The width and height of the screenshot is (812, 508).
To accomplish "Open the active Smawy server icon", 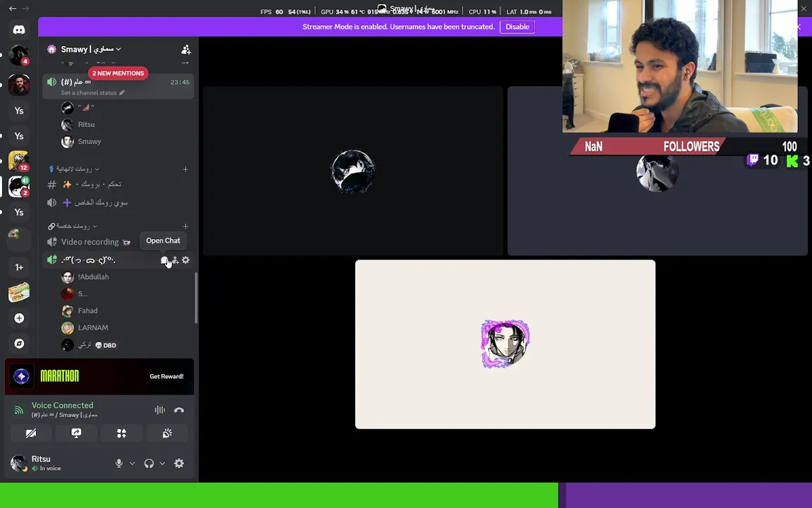I will click(18, 186).
